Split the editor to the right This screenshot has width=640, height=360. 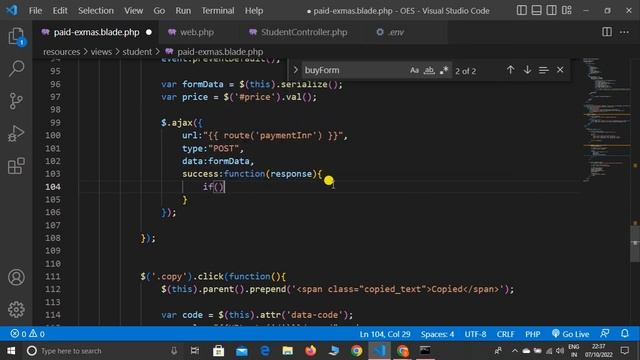tap(607, 32)
